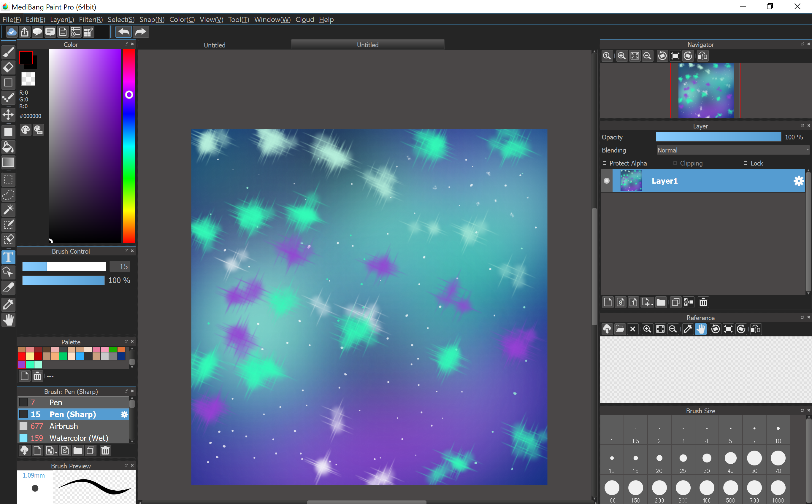Activate the Gradient tool
This screenshot has height=504, width=812.
[x=8, y=163]
